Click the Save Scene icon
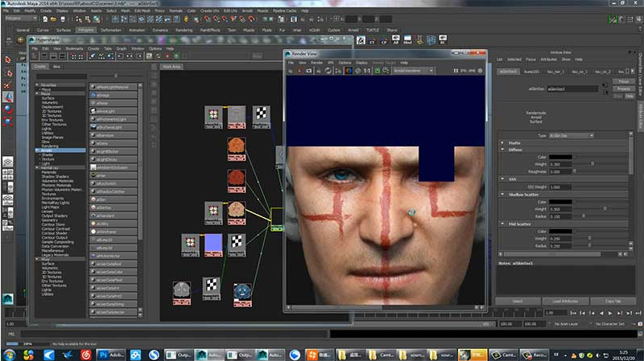This screenshot has height=361, width=644. coord(63,19)
